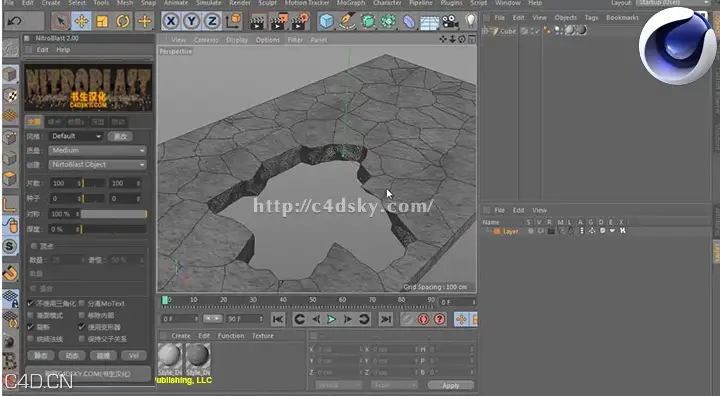
Task: Toggle the 保持父子关系 checkbox
Action: pyautogui.click(x=82, y=339)
